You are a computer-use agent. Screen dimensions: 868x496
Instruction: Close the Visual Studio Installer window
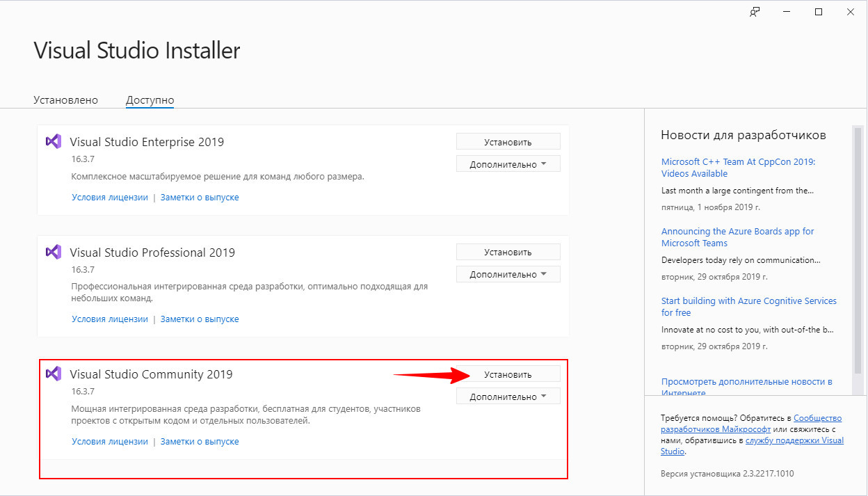point(851,12)
